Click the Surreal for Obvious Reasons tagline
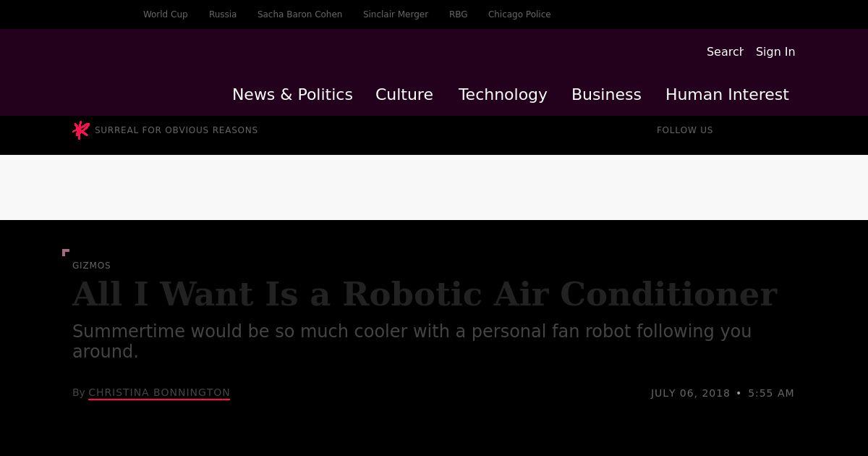868x456 pixels. [x=176, y=130]
